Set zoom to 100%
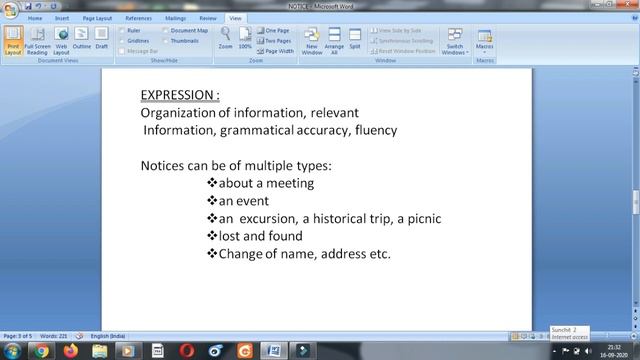 tap(245, 38)
